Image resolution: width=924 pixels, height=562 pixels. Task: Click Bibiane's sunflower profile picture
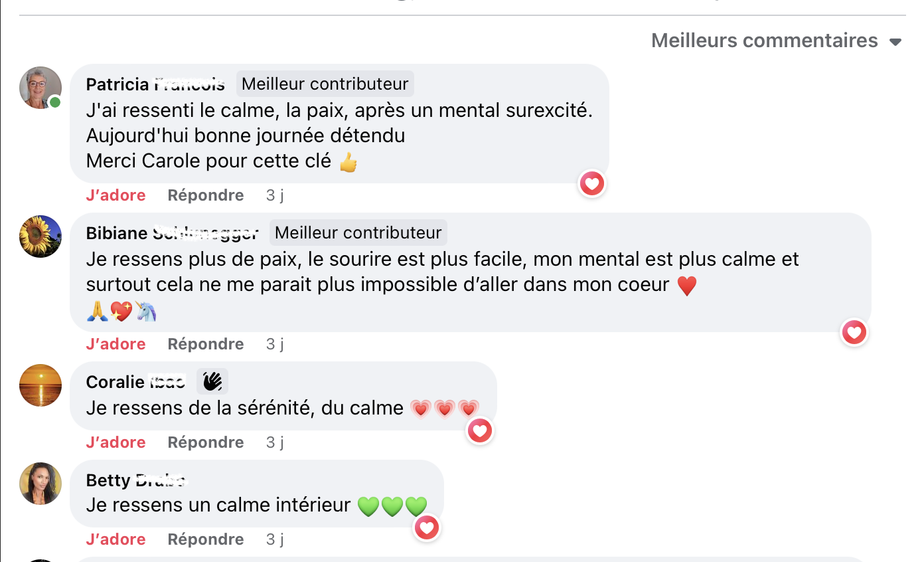[x=40, y=236]
